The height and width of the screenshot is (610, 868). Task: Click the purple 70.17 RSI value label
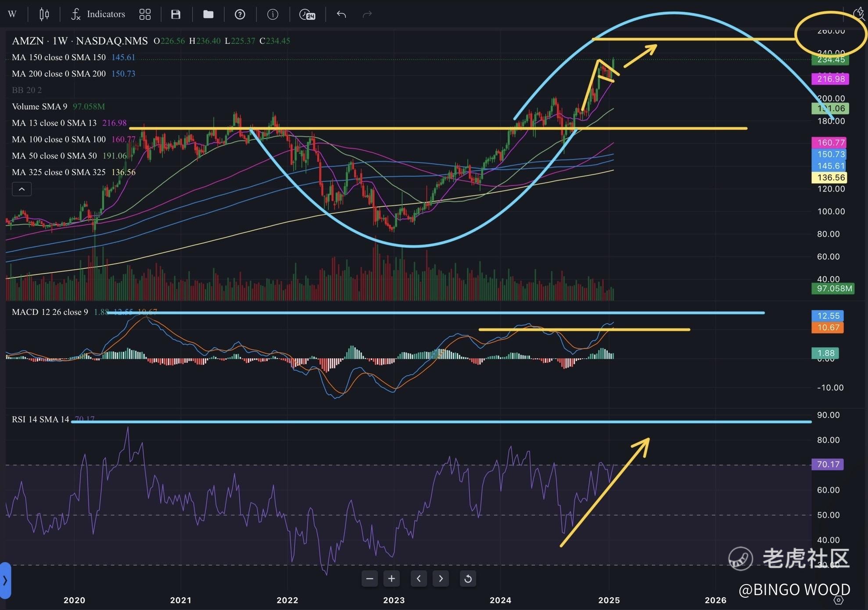[828, 464]
